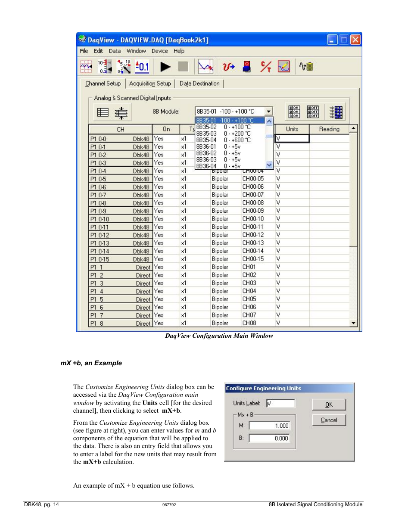The image size is (411, 532).
Task: Click the show all channels table icon
Action: [103, 112]
